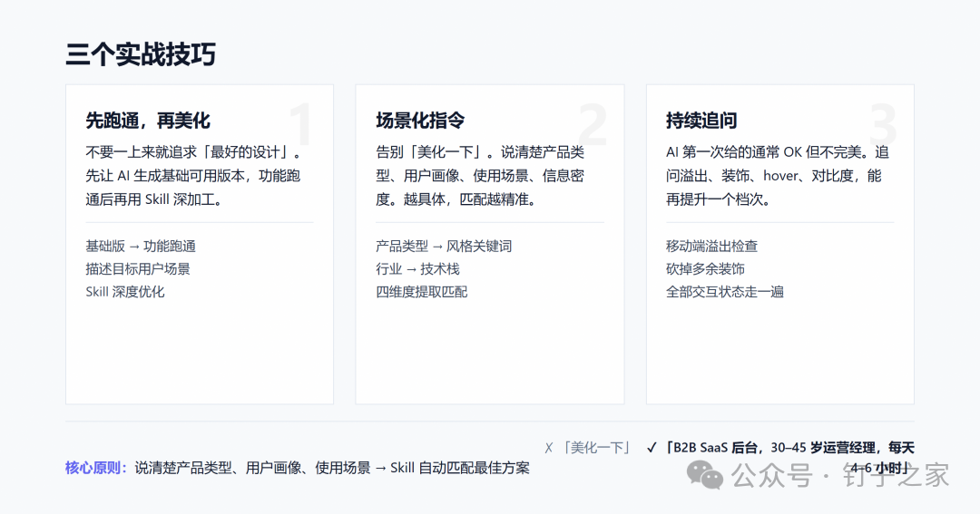
Task: Click the paragraph starting 不要一上来就追求
Action: pos(194,176)
